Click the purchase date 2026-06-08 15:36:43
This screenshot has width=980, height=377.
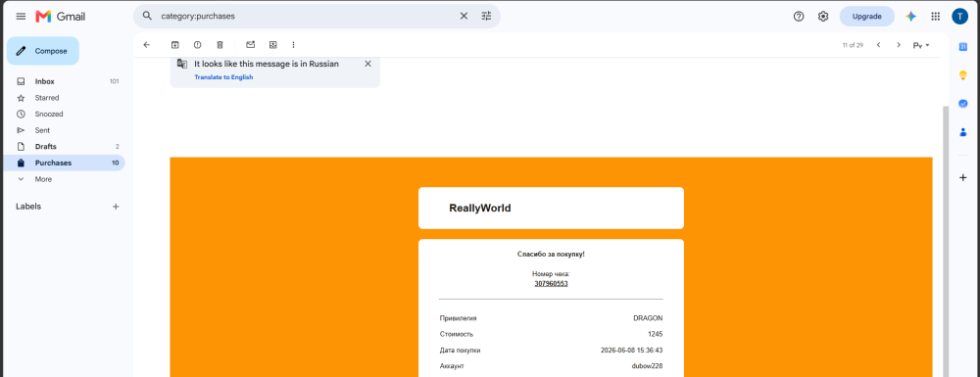pos(631,351)
